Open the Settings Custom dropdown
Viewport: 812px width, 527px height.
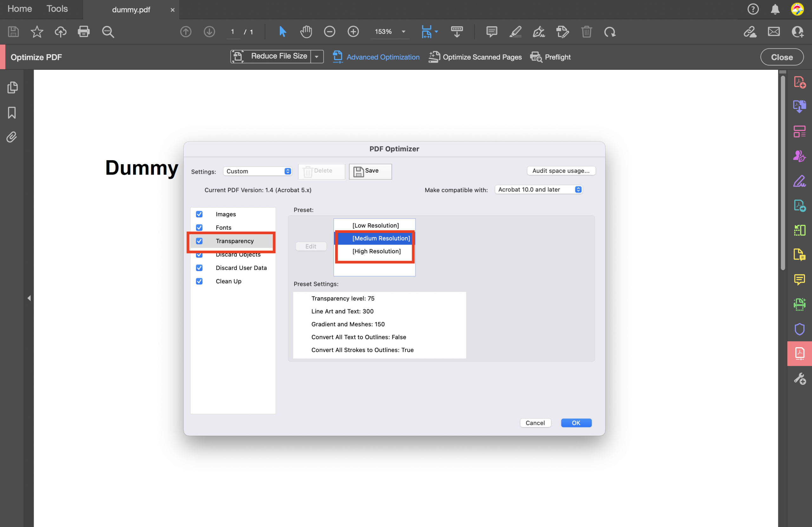pyautogui.click(x=258, y=171)
